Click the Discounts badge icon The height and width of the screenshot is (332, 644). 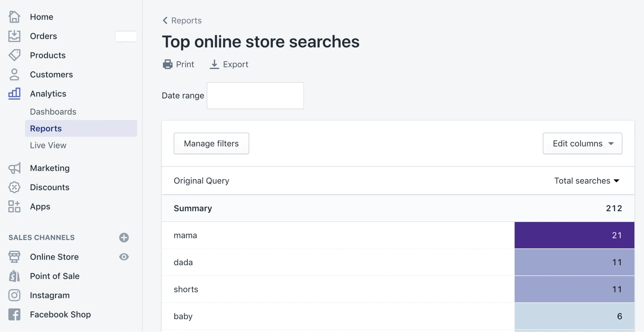14,187
